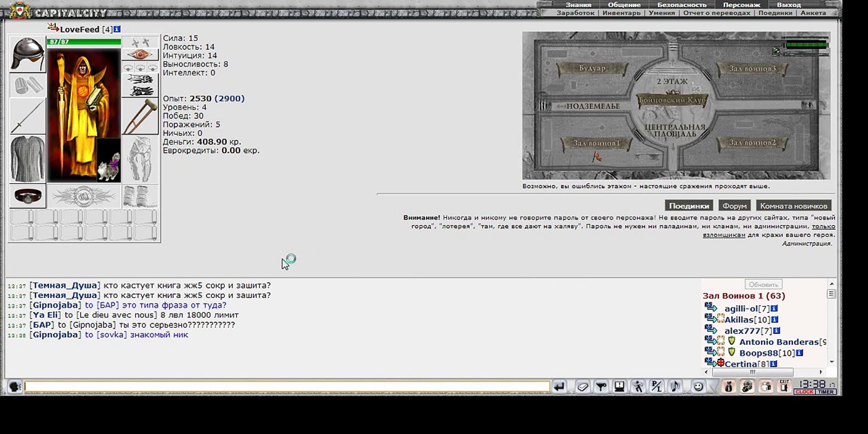This screenshot has width=868, height=434.
Task: Switch to CLOCK mode
Action: pyautogui.click(x=804, y=392)
